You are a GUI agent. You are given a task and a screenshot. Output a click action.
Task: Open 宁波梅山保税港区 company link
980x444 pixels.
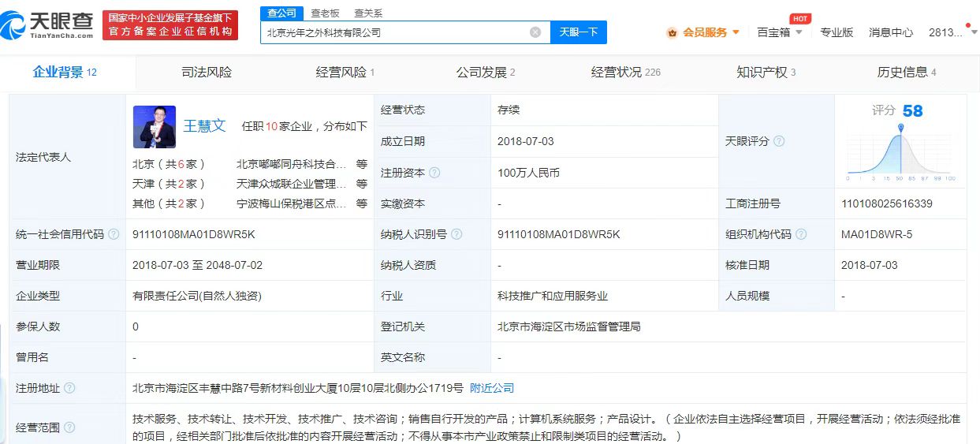pos(292,203)
